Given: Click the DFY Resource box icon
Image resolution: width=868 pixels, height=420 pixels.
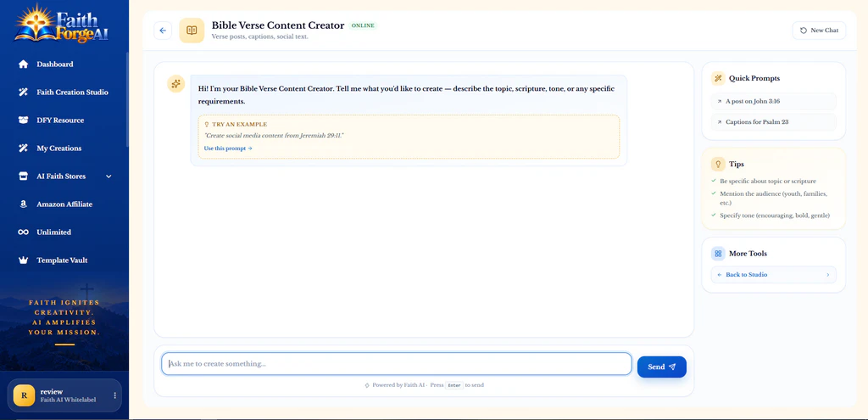Looking at the screenshot, I should coord(23,120).
